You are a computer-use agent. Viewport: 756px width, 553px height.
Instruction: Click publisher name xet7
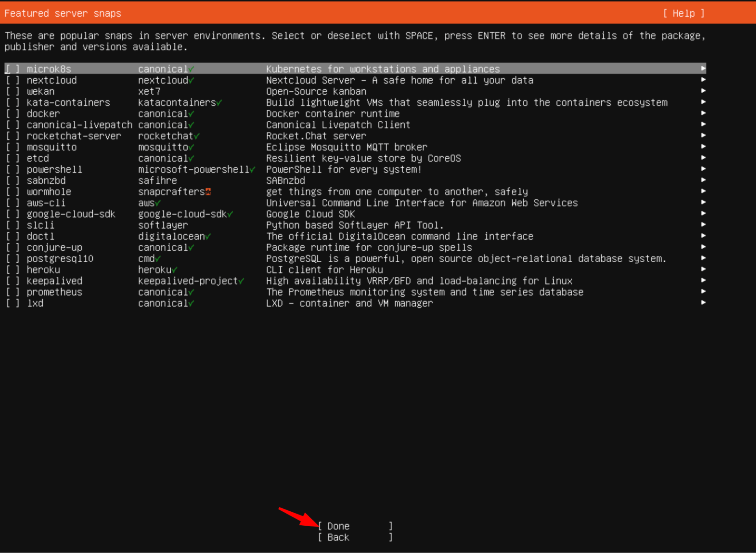(149, 91)
